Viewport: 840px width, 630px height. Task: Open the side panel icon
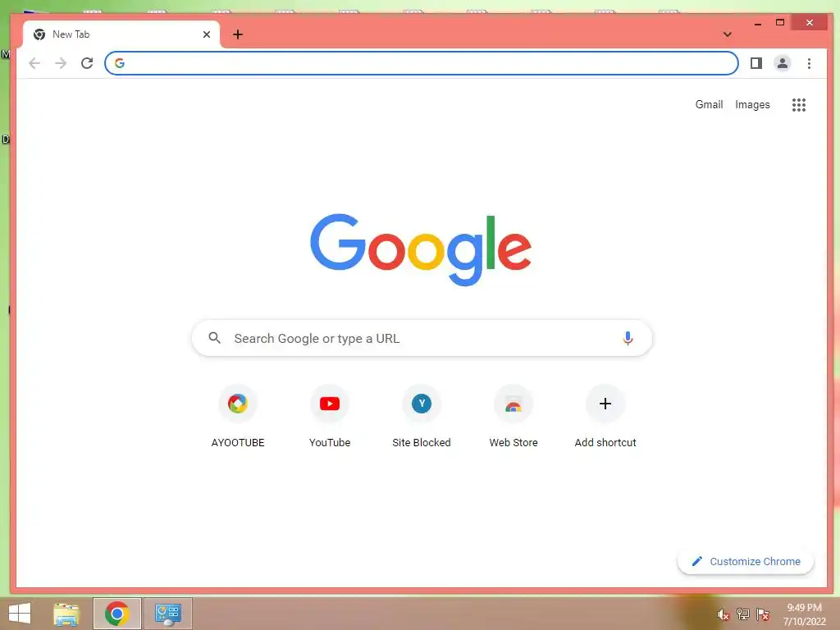point(756,63)
